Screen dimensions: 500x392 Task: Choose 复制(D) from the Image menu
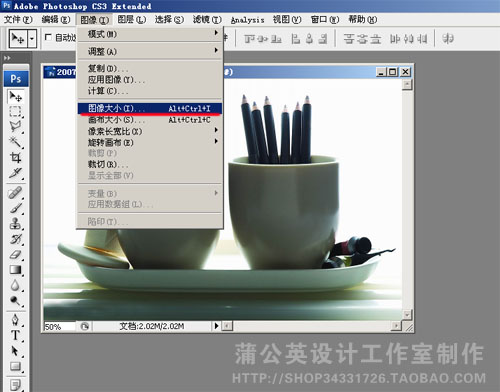150,68
